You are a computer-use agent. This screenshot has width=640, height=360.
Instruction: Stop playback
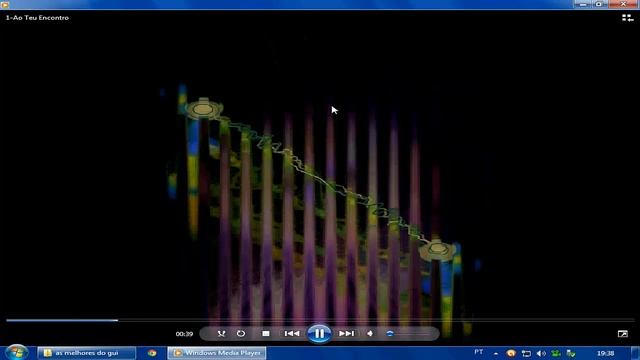coord(266,334)
